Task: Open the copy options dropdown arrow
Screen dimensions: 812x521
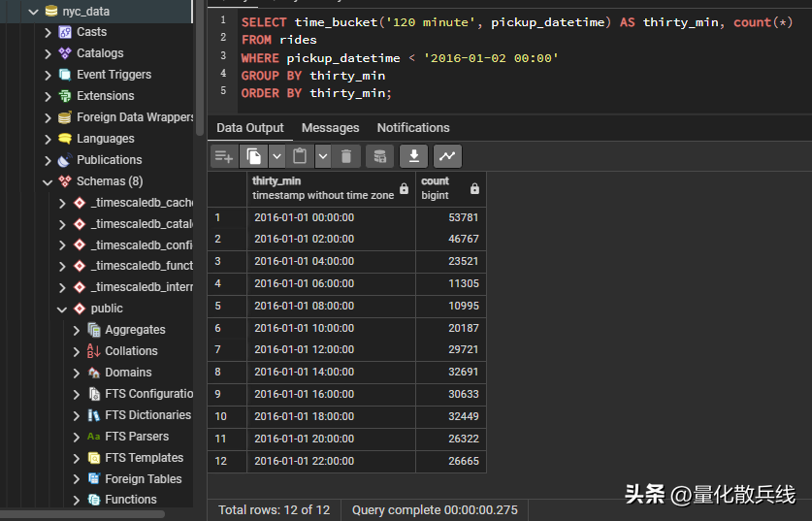Action: point(277,156)
